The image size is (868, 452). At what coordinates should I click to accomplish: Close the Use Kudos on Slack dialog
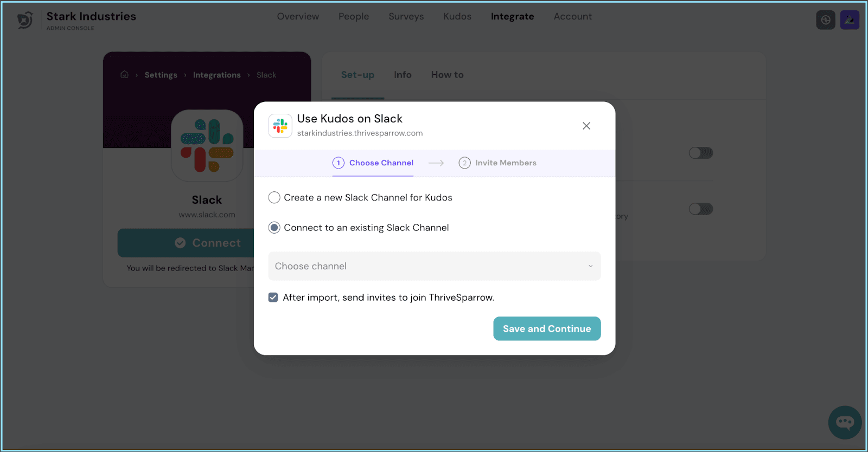pyautogui.click(x=586, y=126)
